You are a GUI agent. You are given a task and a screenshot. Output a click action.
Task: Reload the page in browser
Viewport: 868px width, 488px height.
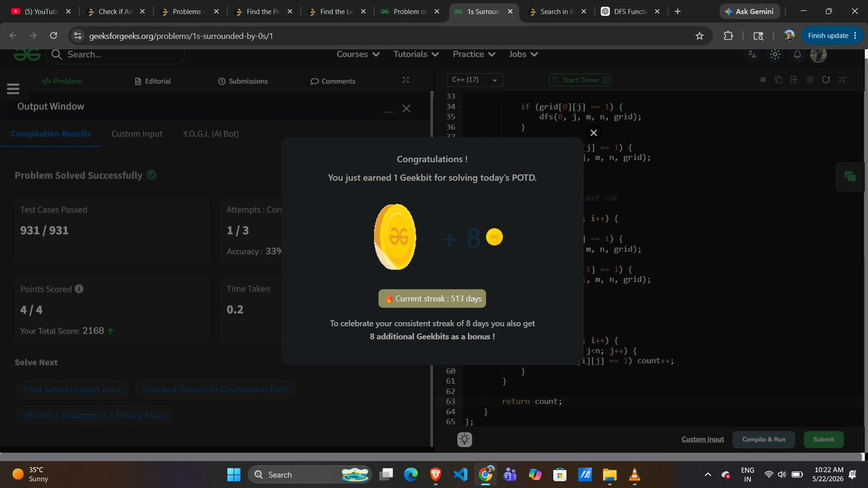pos(54,35)
